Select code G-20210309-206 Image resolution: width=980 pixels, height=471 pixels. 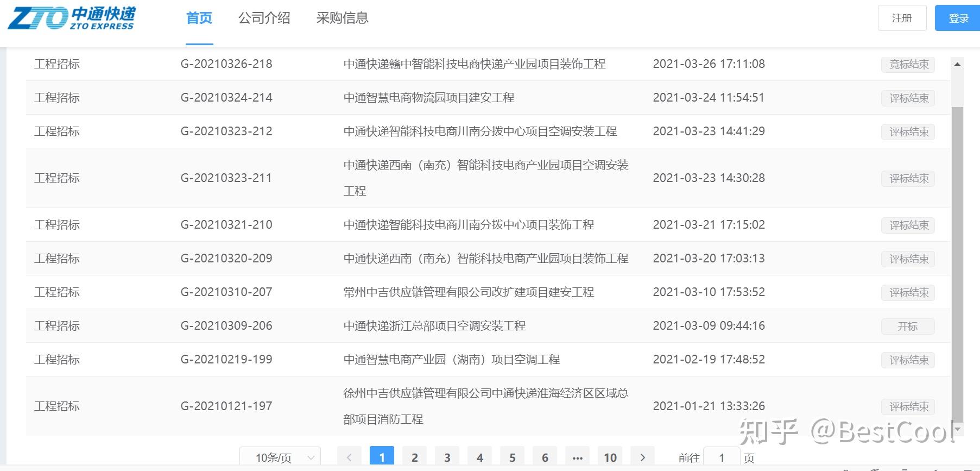[x=226, y=326]
